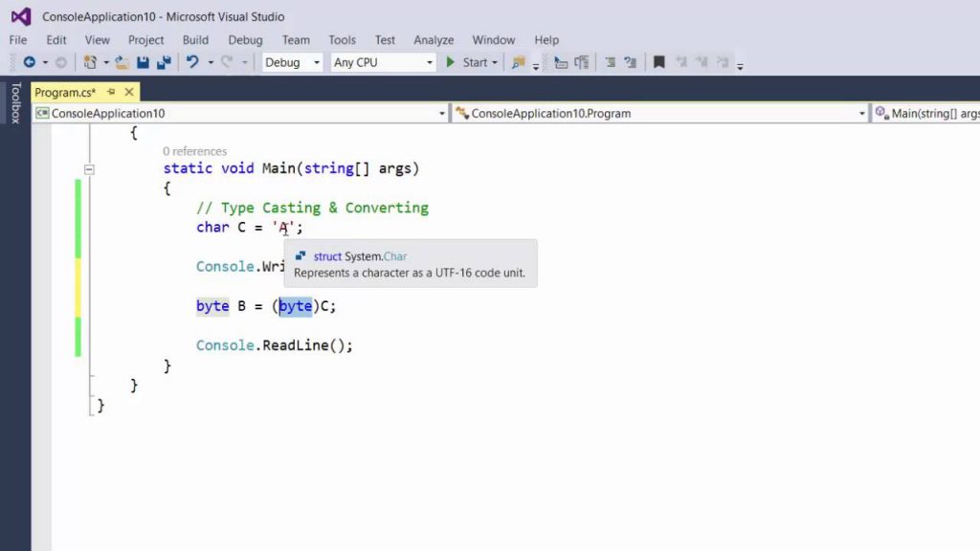The height and width of the screenshot is (551, 980).
Task: Click the highlighted byte cast keyword
Action: coord(295,306)
